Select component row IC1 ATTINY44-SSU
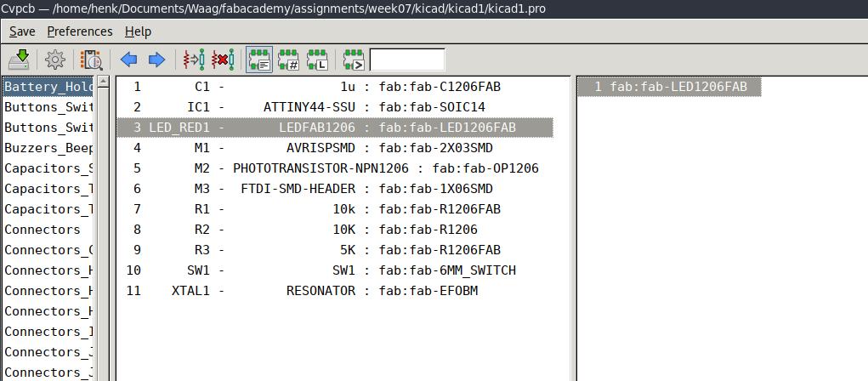Image resolution: width=868 pixels, height=381 pixels. coord(335,107)
